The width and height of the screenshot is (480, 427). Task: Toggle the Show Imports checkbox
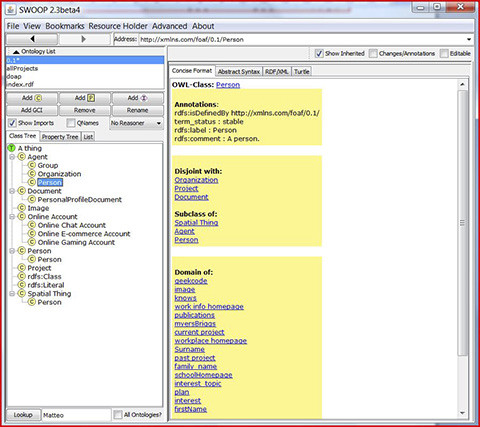(x=12, y=123)
